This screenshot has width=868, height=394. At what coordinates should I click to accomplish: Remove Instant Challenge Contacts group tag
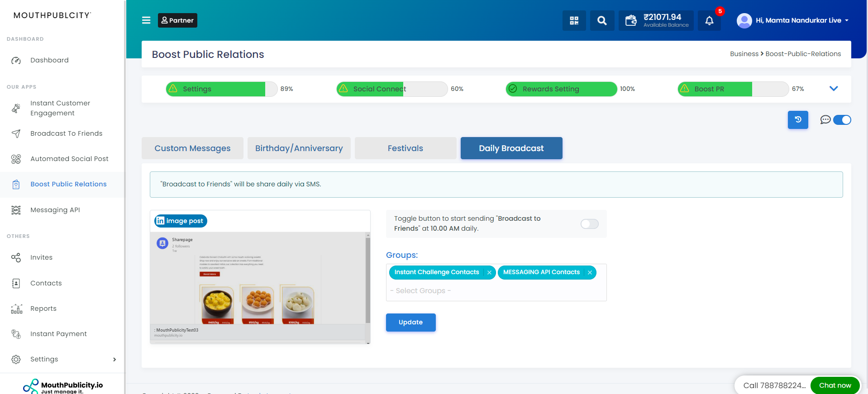click(489, 272)
